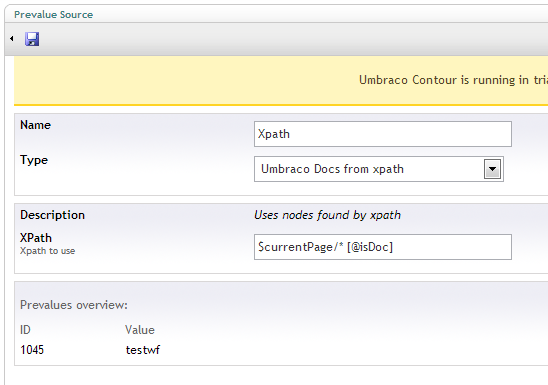Click the 'Prevalues overview:' heading

(x=74, y=305)
